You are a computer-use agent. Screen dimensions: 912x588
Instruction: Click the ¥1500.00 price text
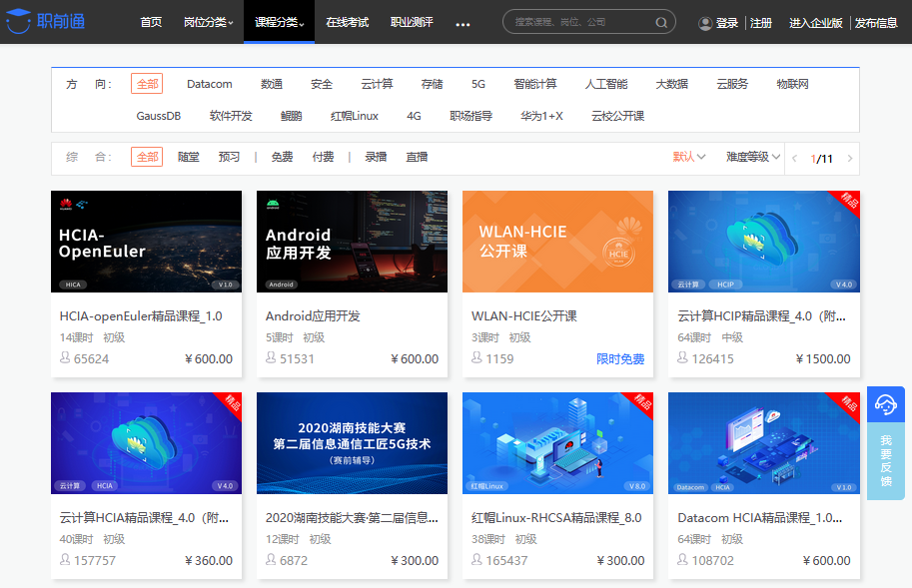[x=823, y=359]
